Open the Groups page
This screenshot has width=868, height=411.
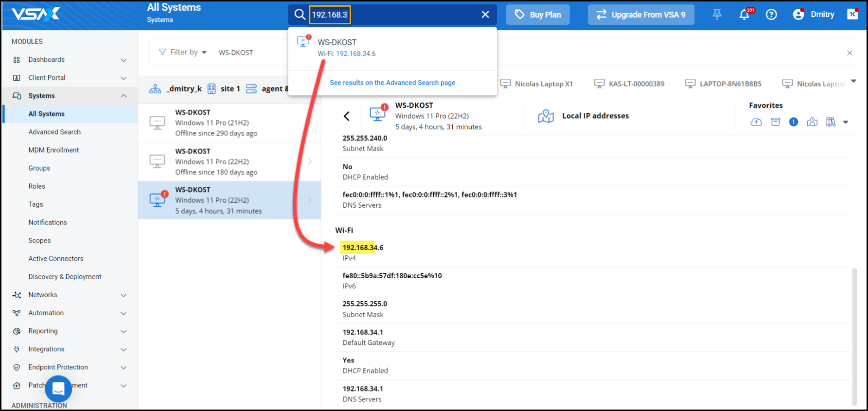point(39,168)
